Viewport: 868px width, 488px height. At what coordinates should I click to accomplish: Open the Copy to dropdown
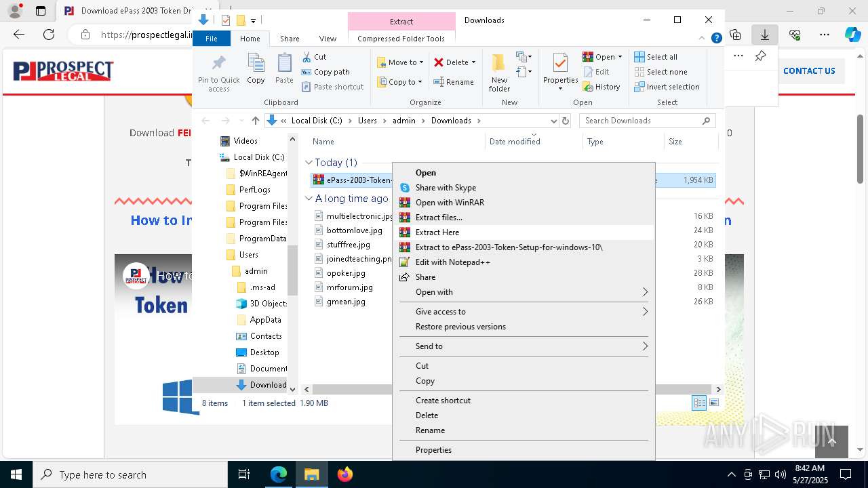point(399,82)
